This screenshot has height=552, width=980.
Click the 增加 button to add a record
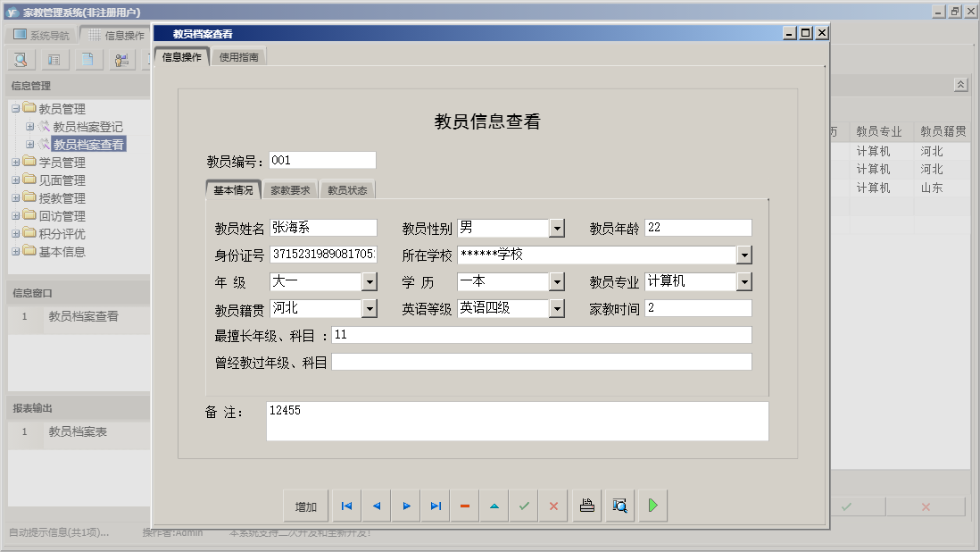pos(305,506)
